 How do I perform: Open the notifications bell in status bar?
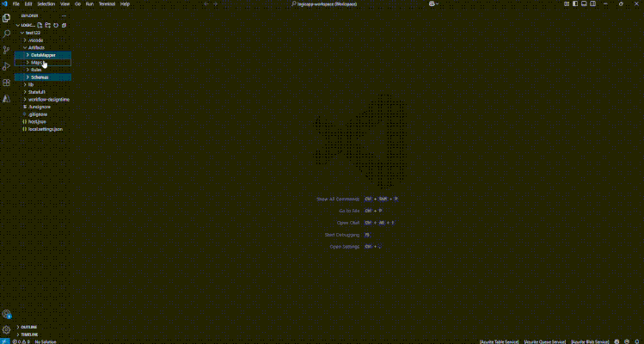pos(635,341)
